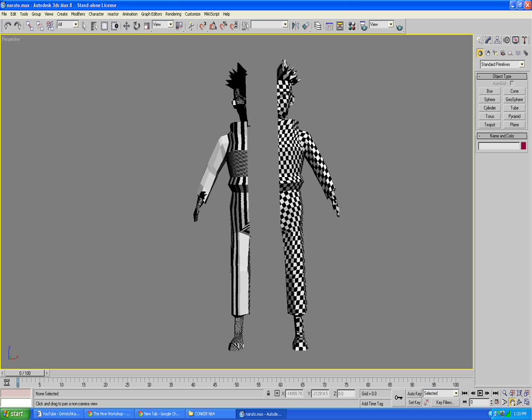The width and height of the screenshot is (532, 420).
Task: Select the Select and Link tool
Action: (30, 26)
